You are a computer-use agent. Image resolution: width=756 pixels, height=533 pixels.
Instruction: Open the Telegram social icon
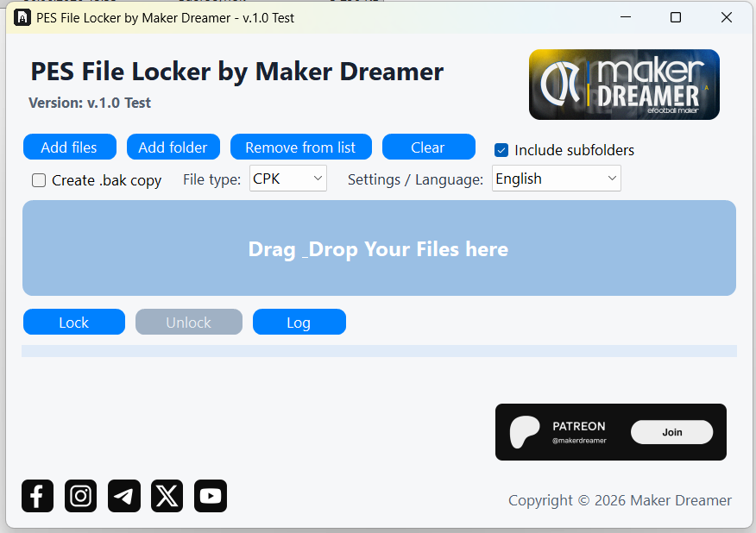[124, 496]
